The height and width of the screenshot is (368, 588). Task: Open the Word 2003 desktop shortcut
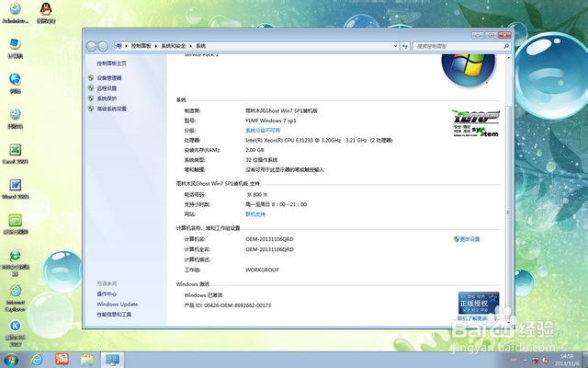coord(16,187)
